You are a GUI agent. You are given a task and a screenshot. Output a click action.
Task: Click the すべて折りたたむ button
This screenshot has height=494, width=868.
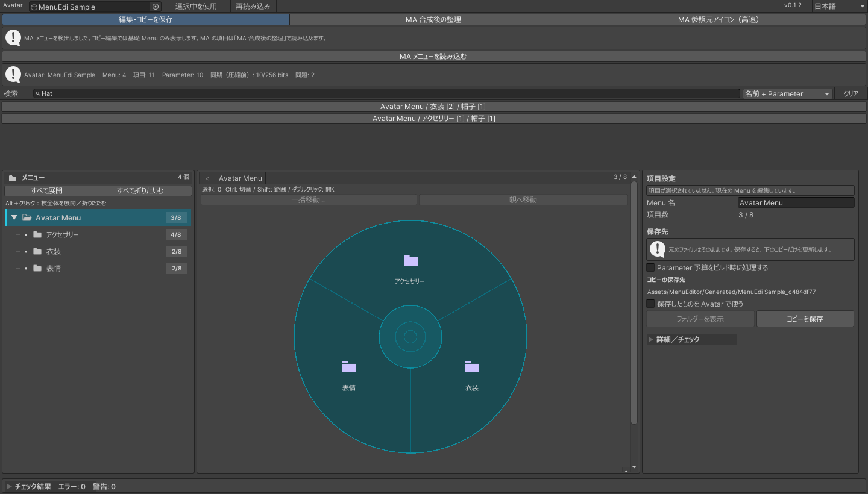click(x=140, y=191)
